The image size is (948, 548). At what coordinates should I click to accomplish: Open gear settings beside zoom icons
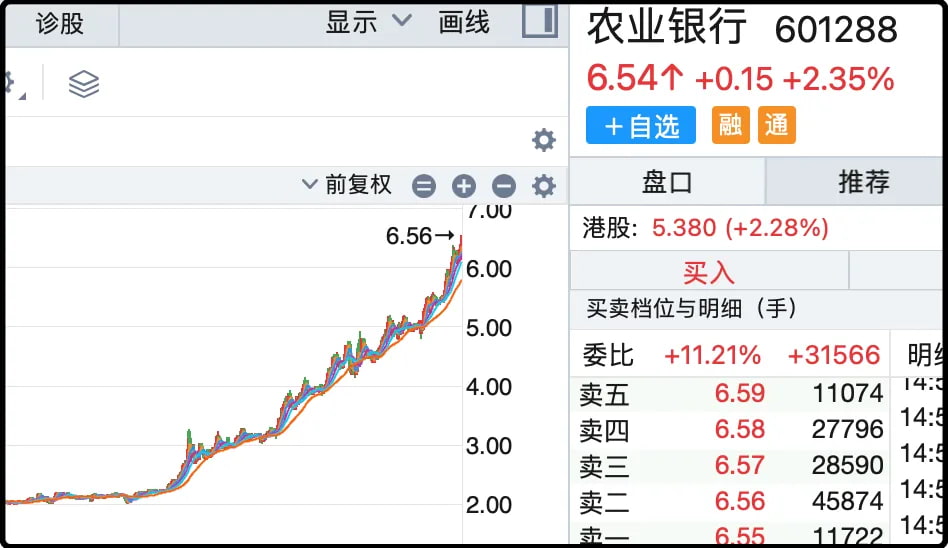(544, 186)
